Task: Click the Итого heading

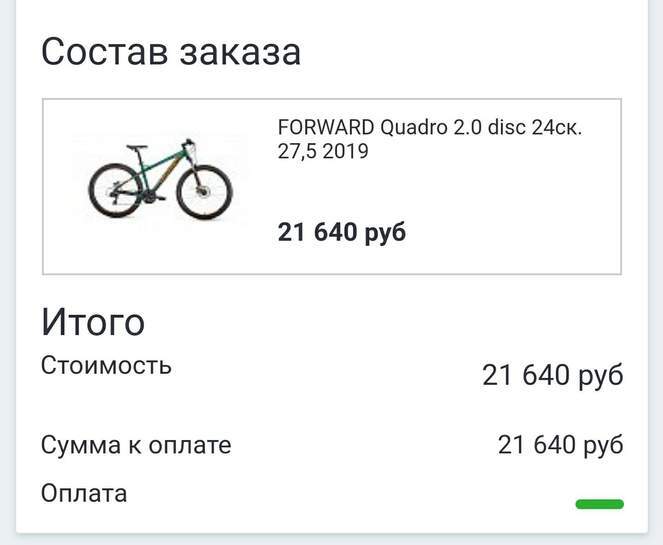Action: pos(93,322)
